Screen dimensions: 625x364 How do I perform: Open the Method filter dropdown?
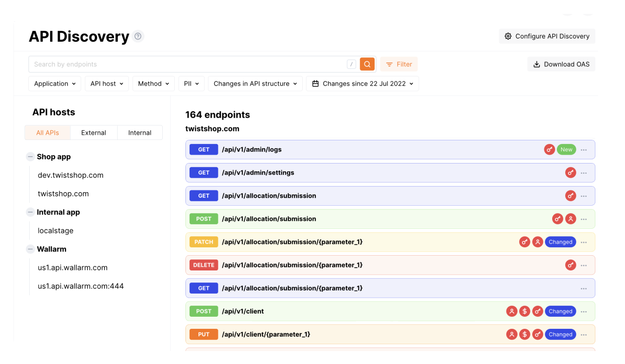pos(153,84)
